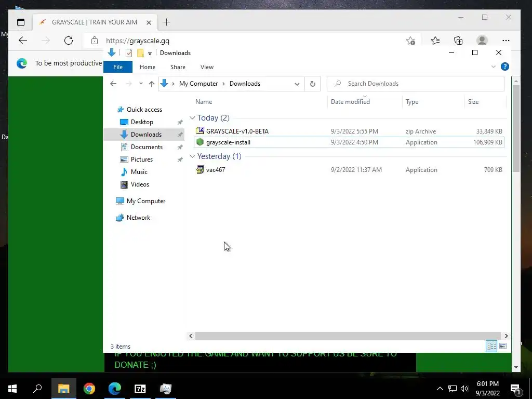
Task: Click the Search Downloads field
Action: coord(415,84)
